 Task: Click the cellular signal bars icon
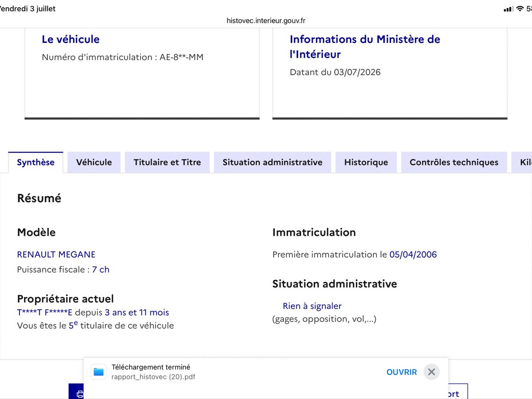point(509,9)
